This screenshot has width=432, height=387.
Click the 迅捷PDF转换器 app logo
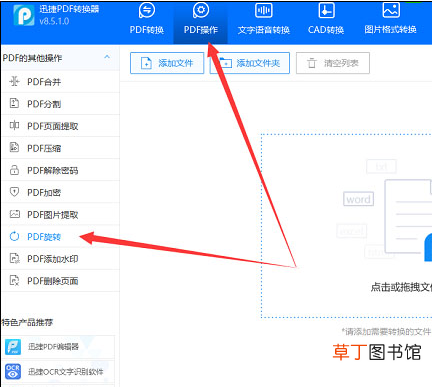24,15
